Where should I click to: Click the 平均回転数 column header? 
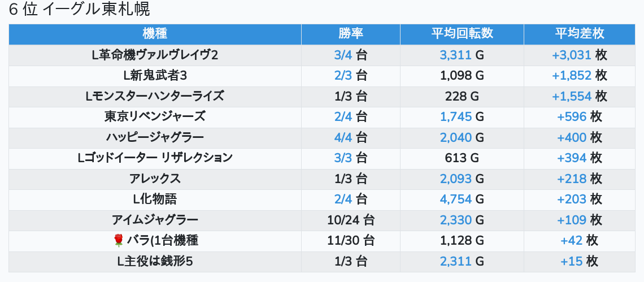(x=462, y=33)
